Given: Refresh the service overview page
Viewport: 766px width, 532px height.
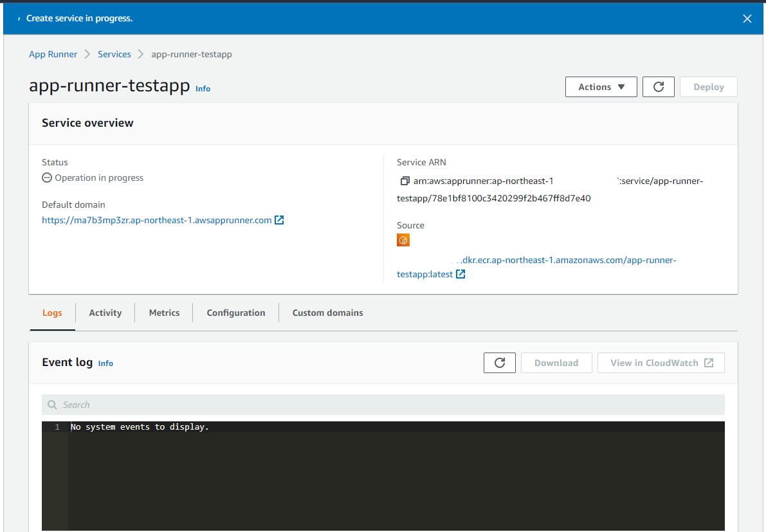Looking at the screenshot, I should pos(658,86).
